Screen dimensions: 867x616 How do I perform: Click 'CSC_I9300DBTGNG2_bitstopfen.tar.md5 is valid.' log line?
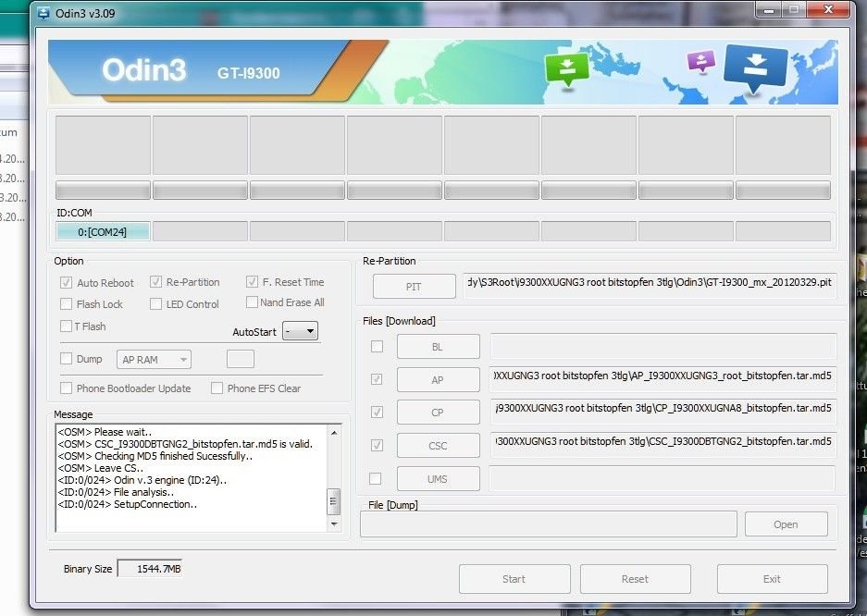185,444
